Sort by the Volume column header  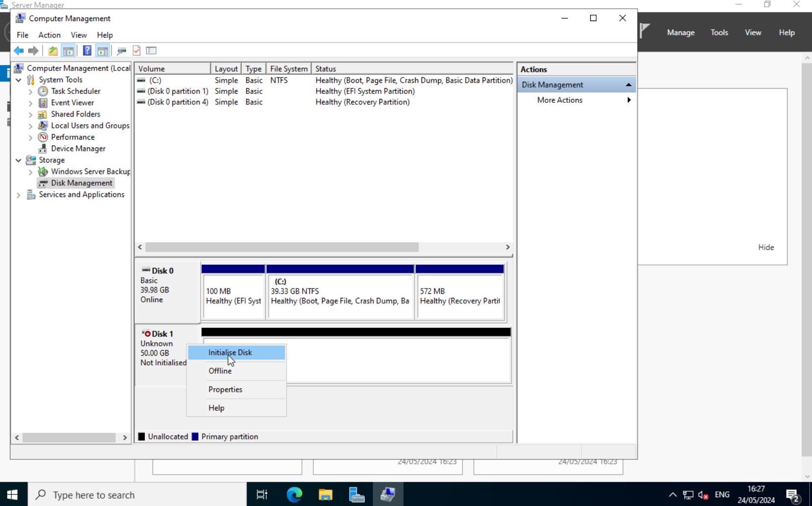pos(173,69)
